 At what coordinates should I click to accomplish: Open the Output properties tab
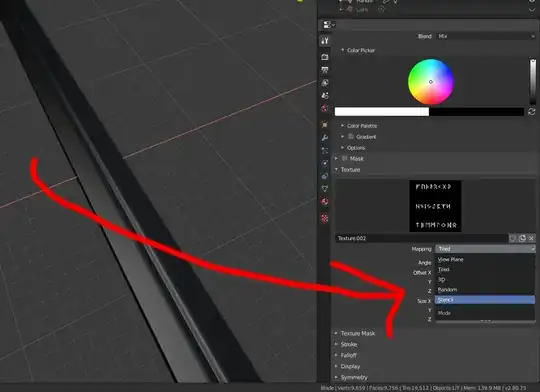click(x=324, y=70)
